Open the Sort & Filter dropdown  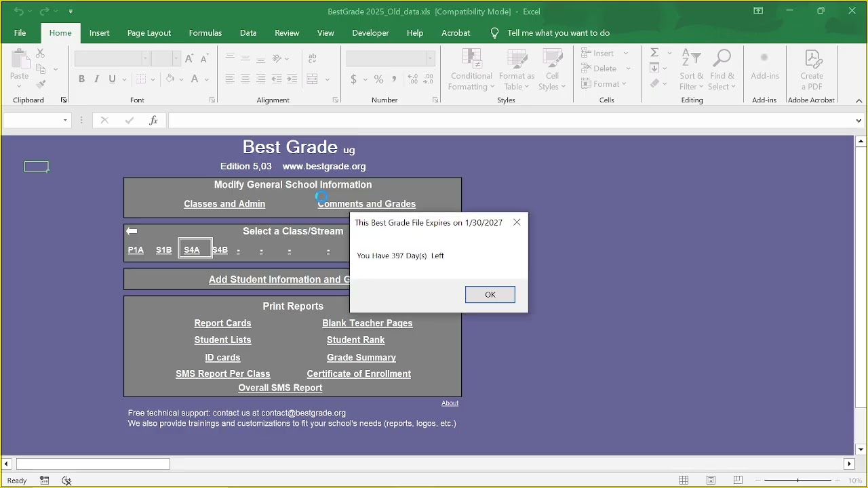click(x=692, y=69)
